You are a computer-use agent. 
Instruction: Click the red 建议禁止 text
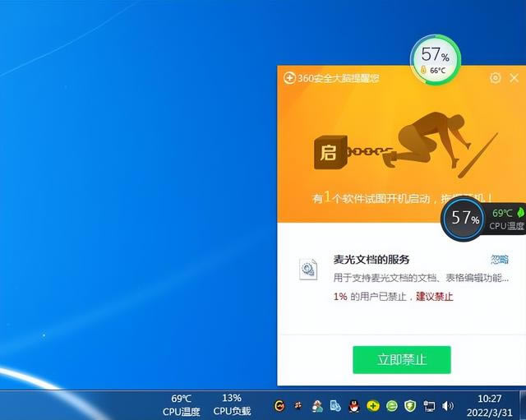(x=435, y=297)
